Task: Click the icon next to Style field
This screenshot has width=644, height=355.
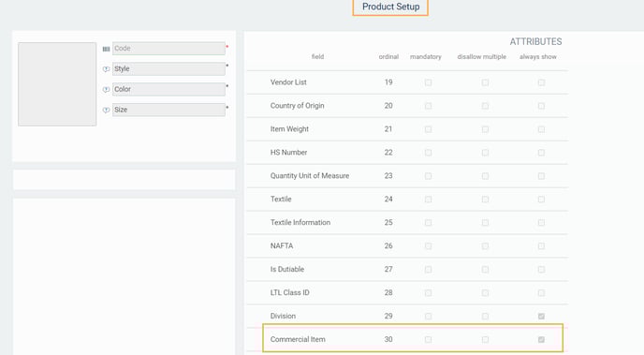Action: 106,69
